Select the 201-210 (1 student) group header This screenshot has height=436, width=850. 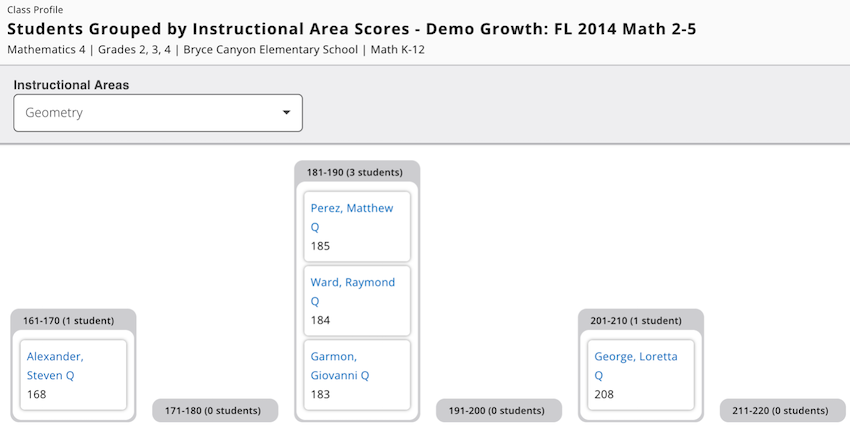[636, 320]
